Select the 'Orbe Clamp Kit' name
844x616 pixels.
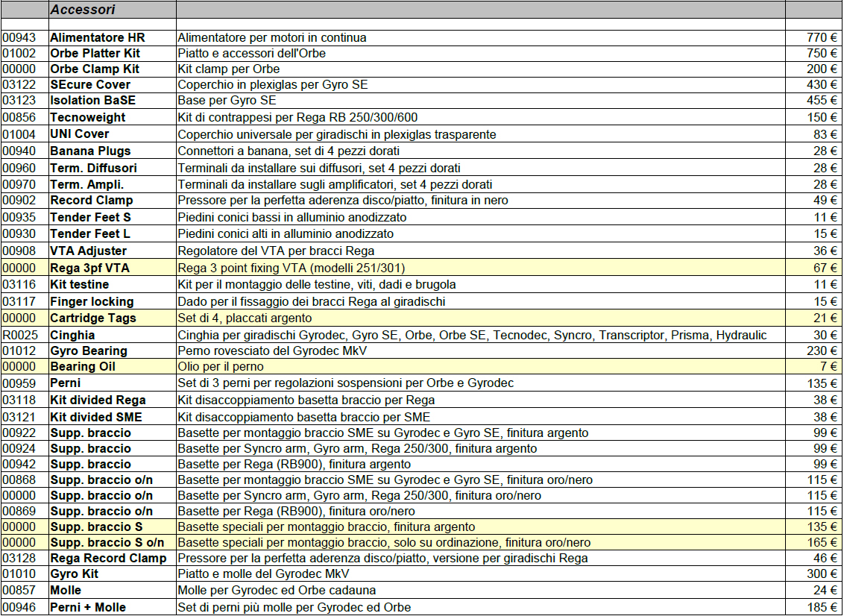(x=95, y=69)
